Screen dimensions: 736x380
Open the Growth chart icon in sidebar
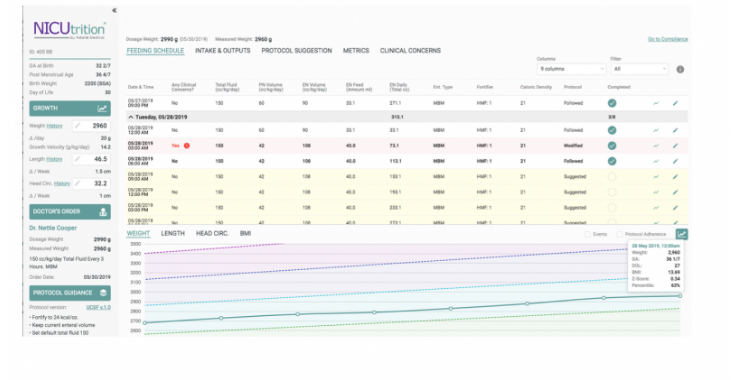point(102,108)
